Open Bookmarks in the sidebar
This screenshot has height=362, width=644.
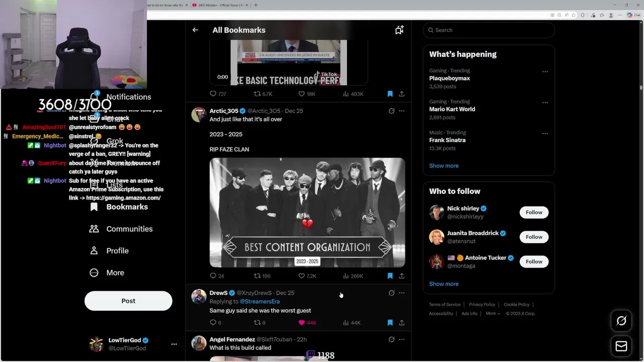coord(119,207)
